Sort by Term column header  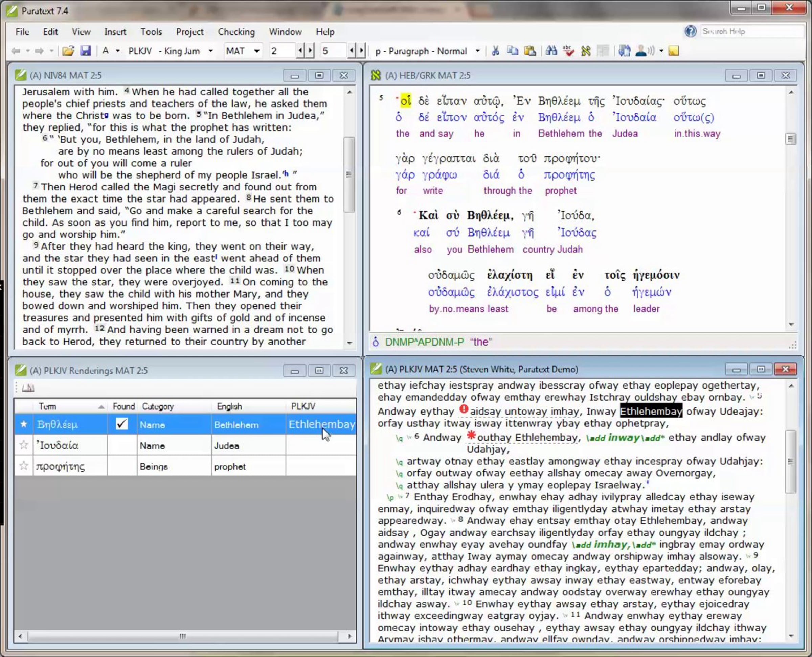point(47,406)
